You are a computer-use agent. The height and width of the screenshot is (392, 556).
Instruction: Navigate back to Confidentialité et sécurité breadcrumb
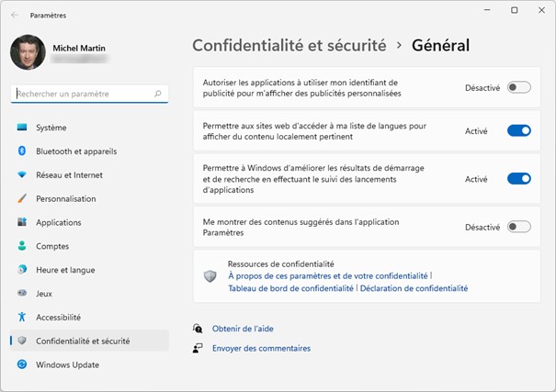click(289, 45)
